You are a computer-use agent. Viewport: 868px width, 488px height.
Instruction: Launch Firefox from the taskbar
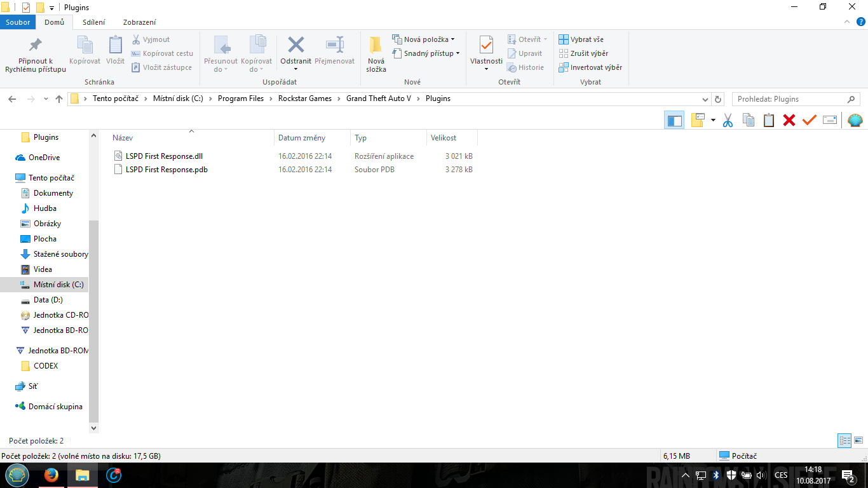click(51, 475)
